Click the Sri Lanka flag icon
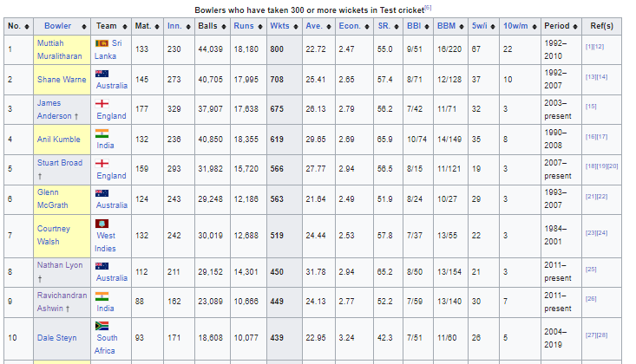 102,42
